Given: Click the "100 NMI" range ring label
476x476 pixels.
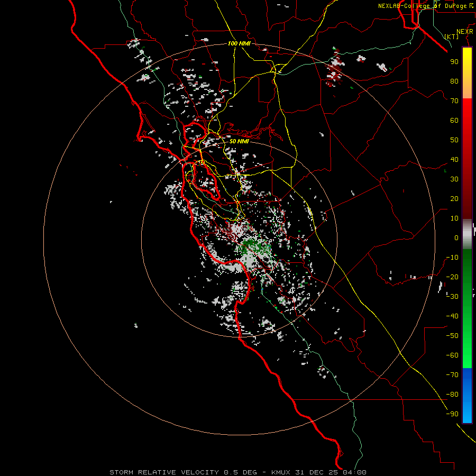Looking at the screenshot, I should [239, 44].
